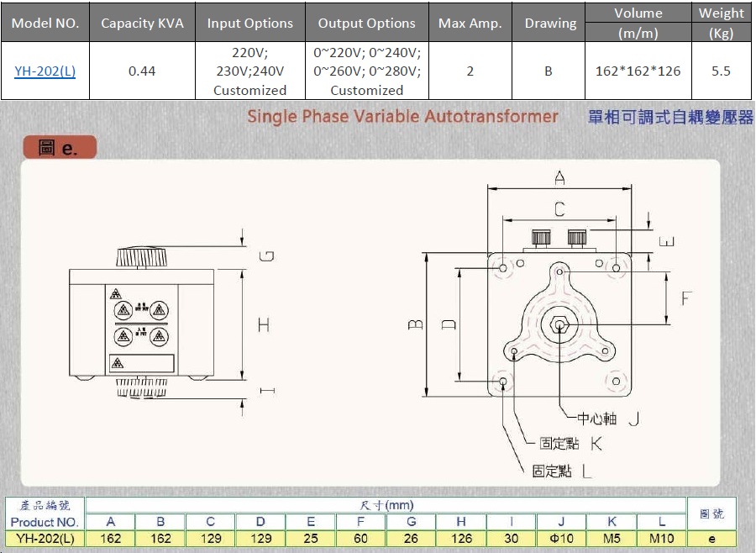This screenshot has height=553, width=756.
Task: Click the bottom warning triangle above the label plate
Action: coord(118,361)
